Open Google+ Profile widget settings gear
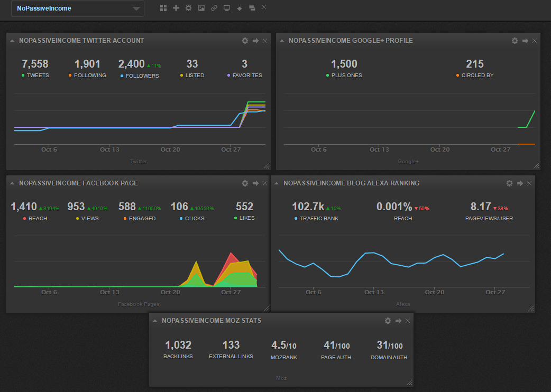Image resolution: width=551 pixels, height=392 pixels. (515, 40)
